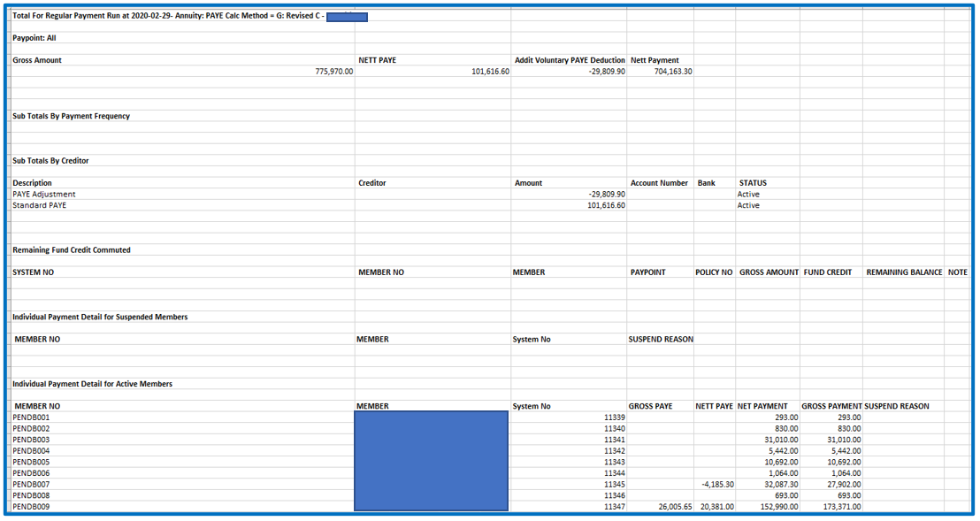Select the 'Nett Payment' header cell
Screen dimensions: 980x521
[655, 61]
